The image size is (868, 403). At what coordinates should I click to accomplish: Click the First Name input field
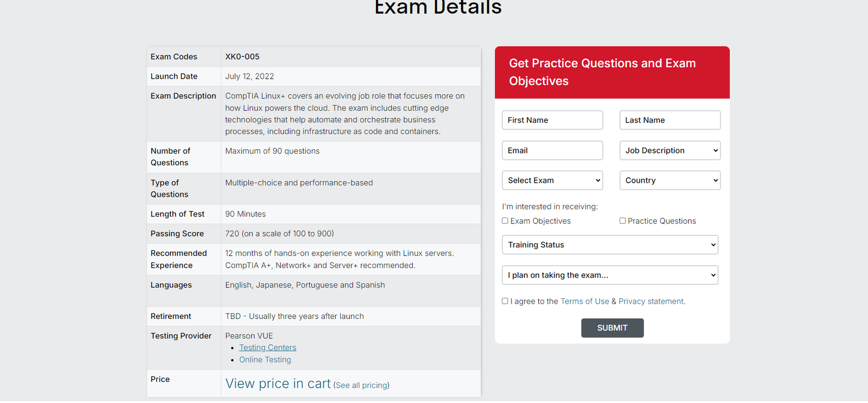[552, 120]
